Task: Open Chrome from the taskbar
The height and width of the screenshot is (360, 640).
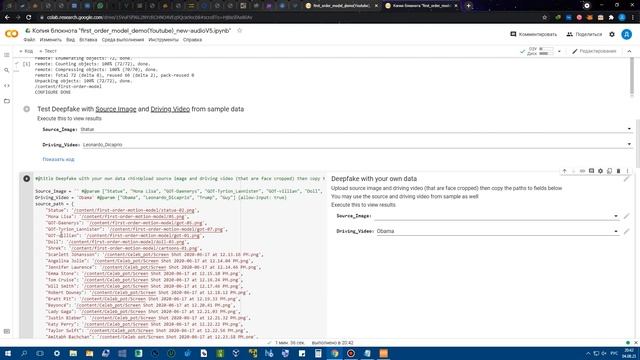Action: 334,353
